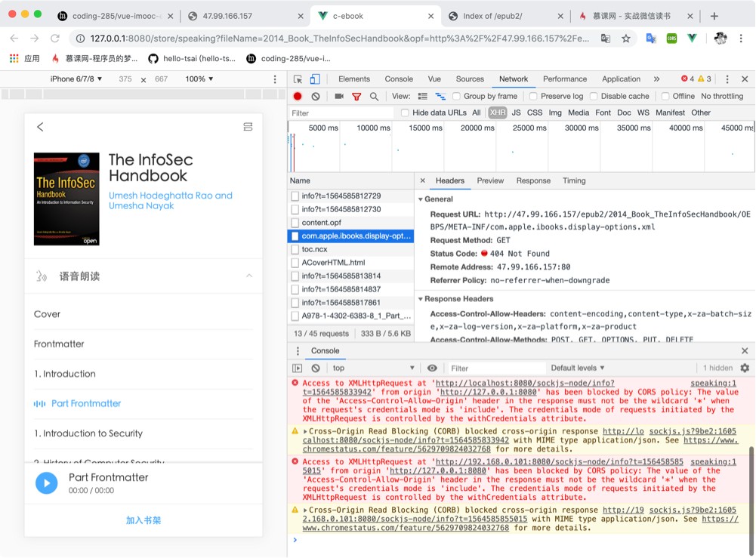This screenshot has height=558, width=756.
Task: Show the console sidebar
Action: (x=298, y=368)
